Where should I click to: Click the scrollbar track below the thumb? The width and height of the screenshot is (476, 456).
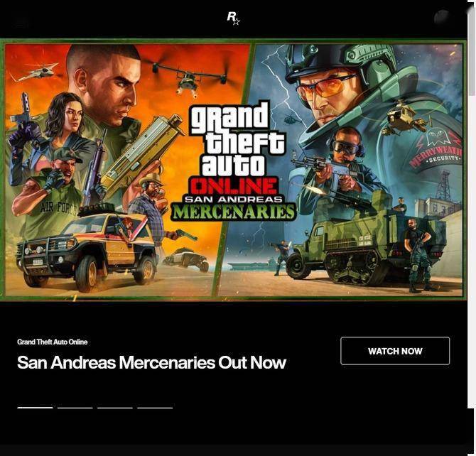(x=472, y=252)
